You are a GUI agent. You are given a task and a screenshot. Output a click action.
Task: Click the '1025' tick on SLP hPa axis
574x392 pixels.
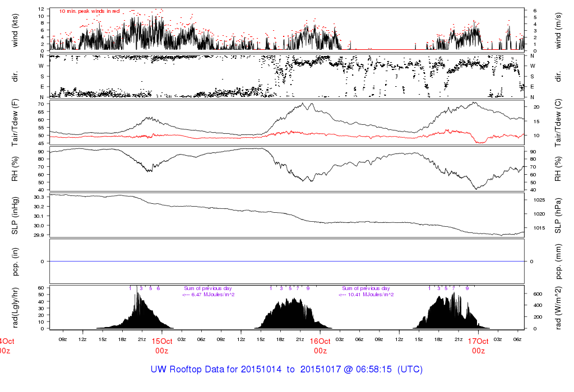(x=539, y=200)
